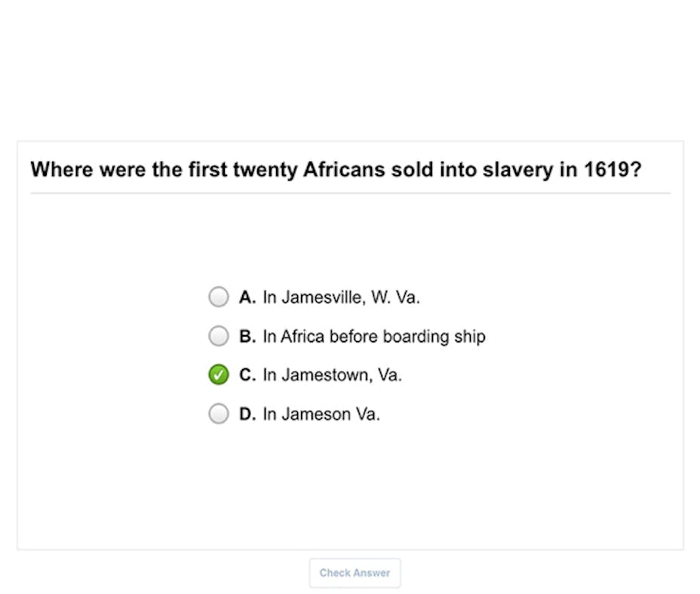The image size is (700, 594).
Task: Select the radio button for option A
Action: coord(218,297)
